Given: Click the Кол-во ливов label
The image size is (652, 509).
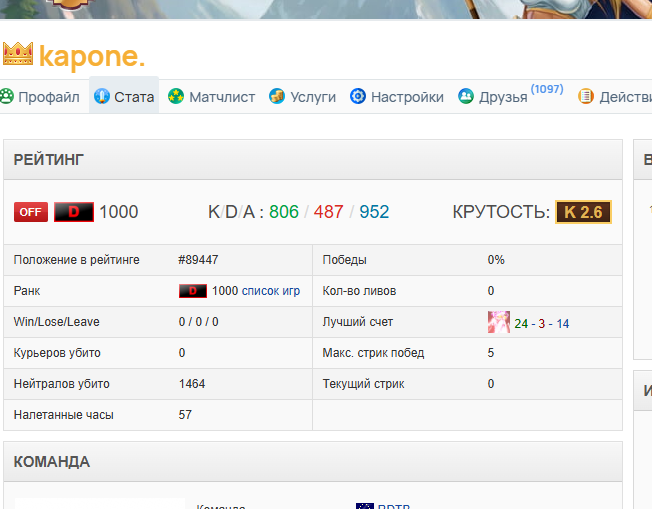Looking at the screenshot, I should tap(359, 291).
